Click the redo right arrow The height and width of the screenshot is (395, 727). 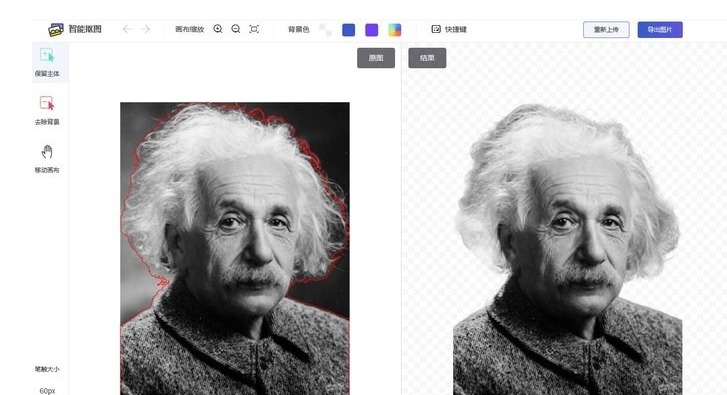[x=145, y=29]
